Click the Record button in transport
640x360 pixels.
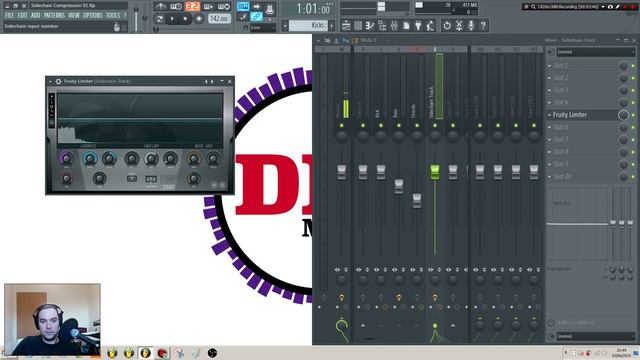click(x=199, y=19)
